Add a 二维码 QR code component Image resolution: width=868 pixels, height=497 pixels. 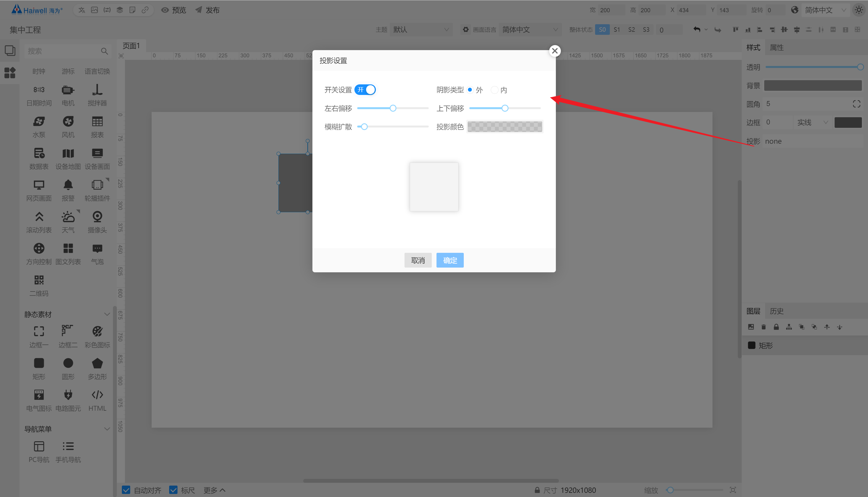(x=39, y=280)
